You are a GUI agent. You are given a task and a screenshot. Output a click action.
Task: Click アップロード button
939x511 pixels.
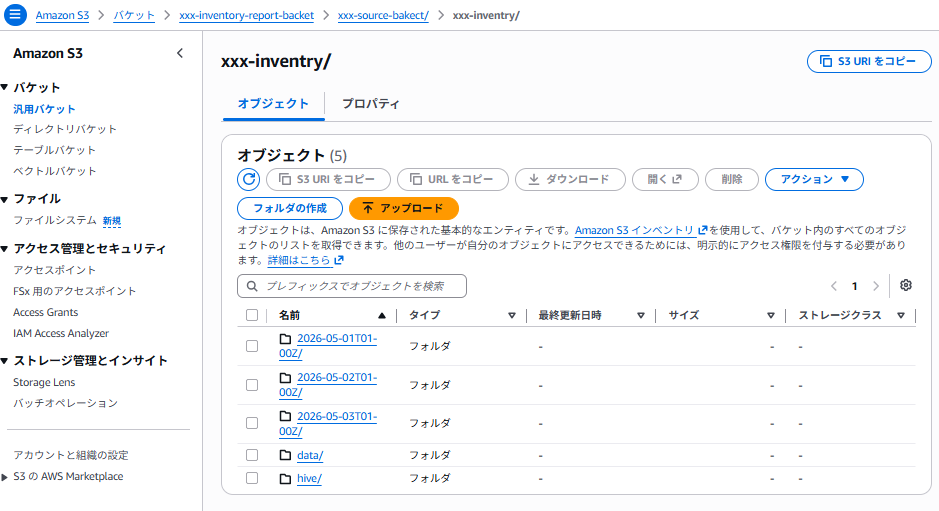point(404,208)
